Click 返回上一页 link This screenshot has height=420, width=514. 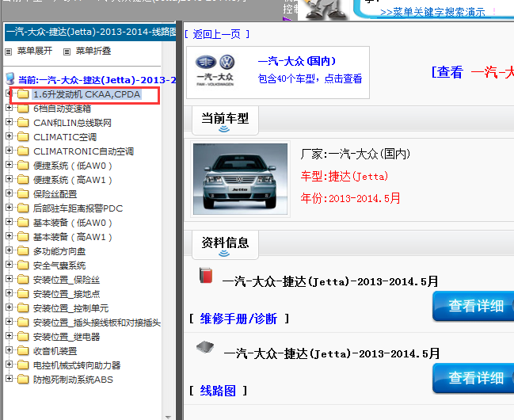point(217,34)
